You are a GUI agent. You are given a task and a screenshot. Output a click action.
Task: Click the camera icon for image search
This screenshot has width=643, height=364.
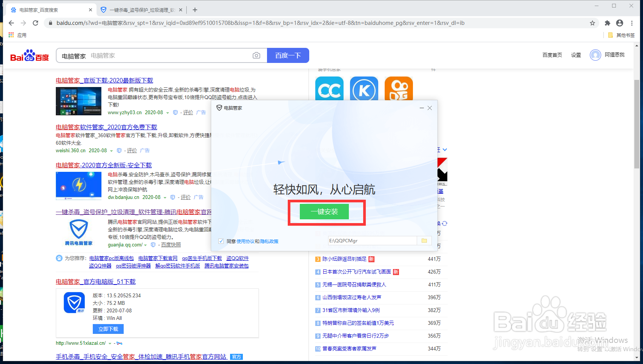click(x=256, y=55)
